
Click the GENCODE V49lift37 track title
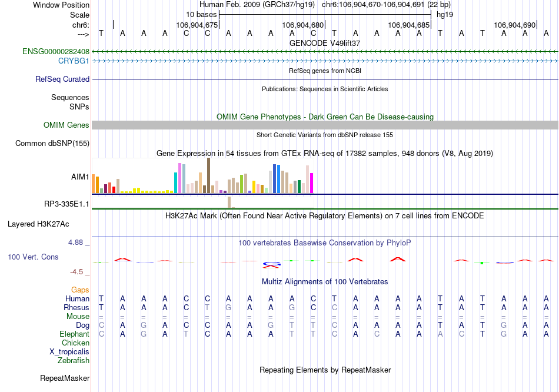click(325, 43)
